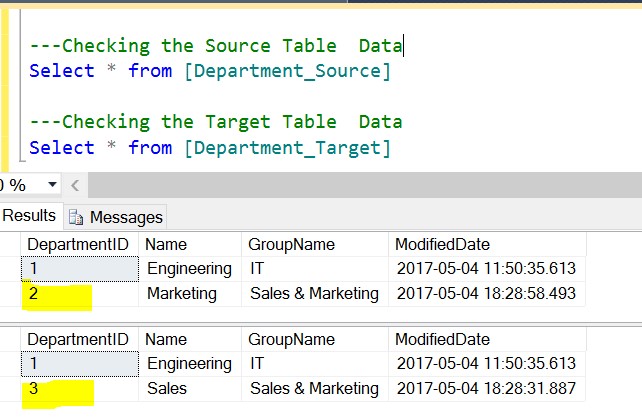The width and height of the screenshot is (642, 420).
Task: Click the 18:28:31.887 ModifiedDate cell
Action: pos(485,388)
